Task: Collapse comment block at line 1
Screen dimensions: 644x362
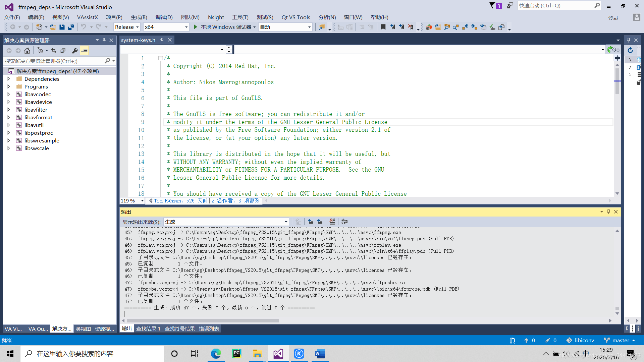Action: (x=161, y=58)
